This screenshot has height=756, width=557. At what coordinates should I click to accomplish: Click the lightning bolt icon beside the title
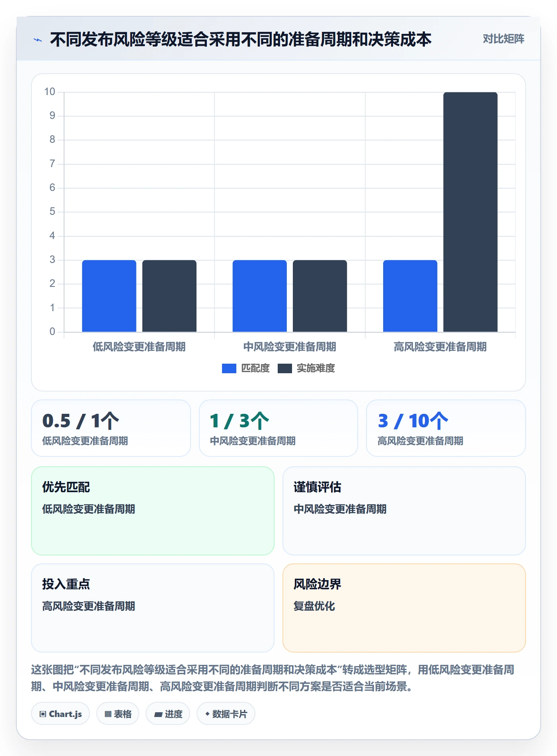tap(38, 40)
